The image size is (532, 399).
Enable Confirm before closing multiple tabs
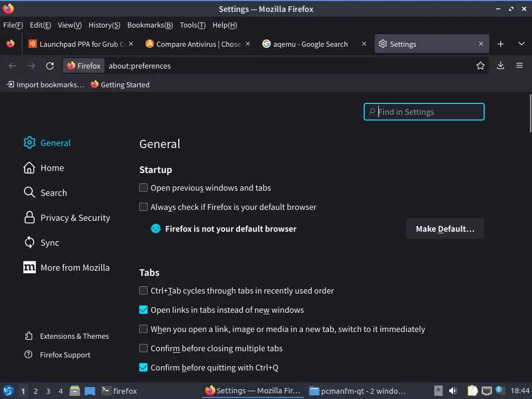(x=143, y=348)
